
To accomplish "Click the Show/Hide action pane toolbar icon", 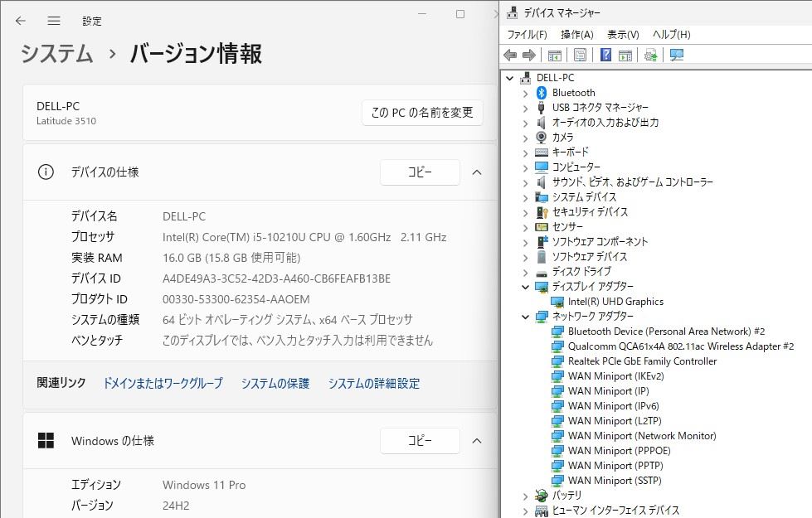I will click(x=625, y=56).
